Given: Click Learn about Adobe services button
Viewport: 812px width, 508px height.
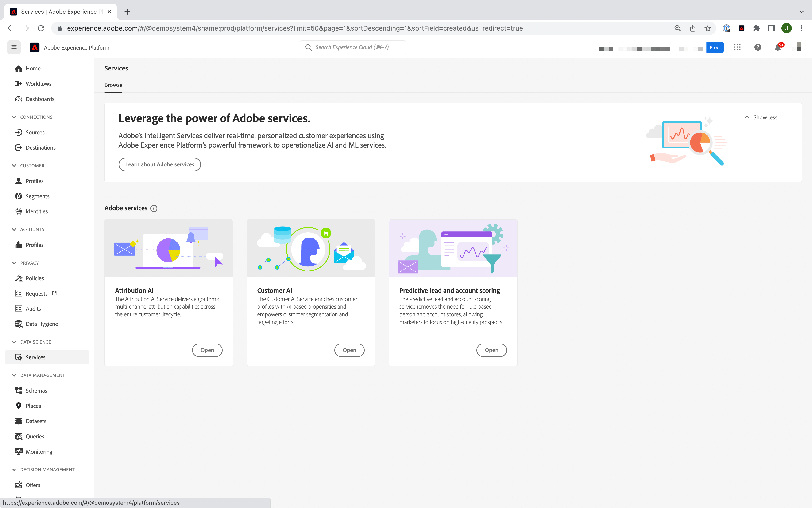Looking at the screenshot, I should pyautogui.click(x=160, y=164).
